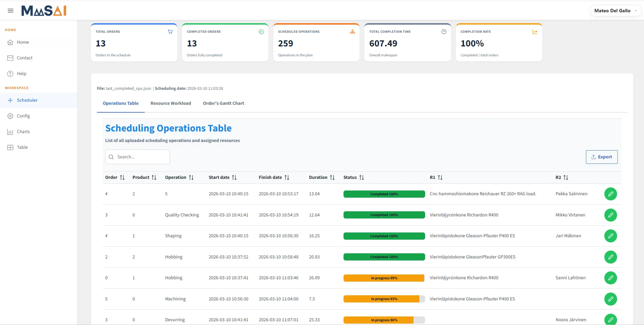The height and width of the screenshot is (325, 644).
Task: Open the Mateo Del Gallo user dropdown
Action: pyautogui.click(x=616, y=11)
